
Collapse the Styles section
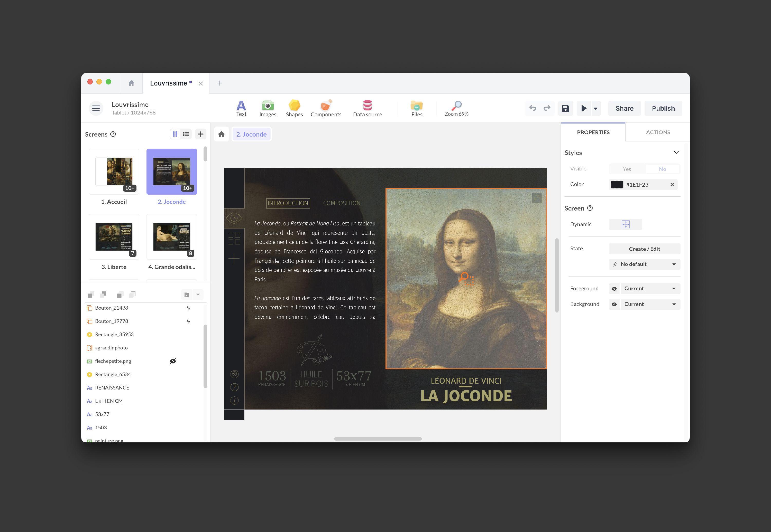[676, 152]
